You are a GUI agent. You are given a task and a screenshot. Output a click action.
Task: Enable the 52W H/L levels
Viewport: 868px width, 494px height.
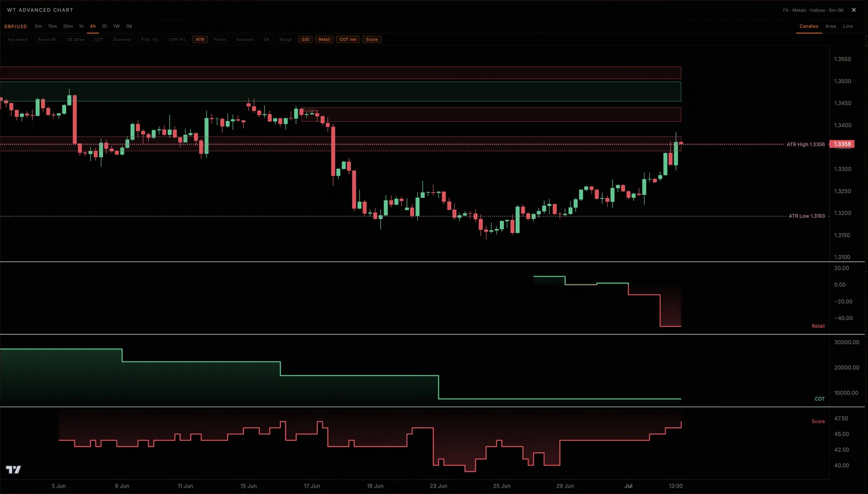coord(177,40)
